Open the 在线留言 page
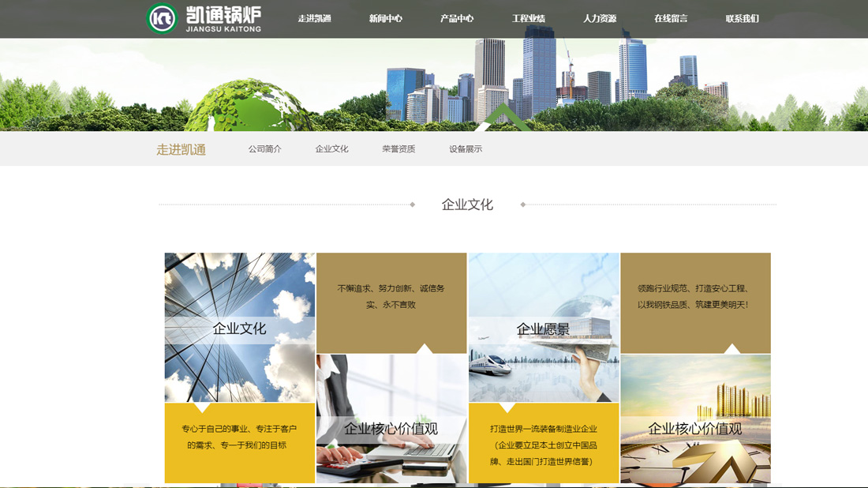868x488 pixels. pyautogui.click(x=669, y=17)
